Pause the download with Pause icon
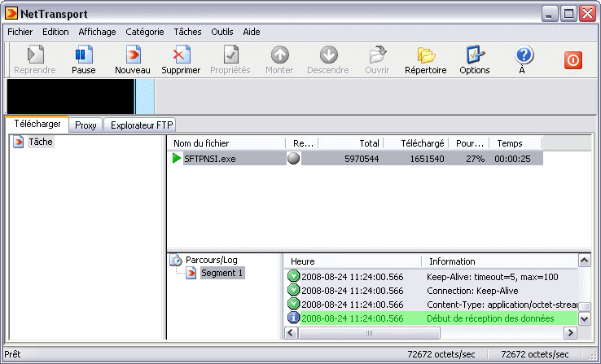This screenshot has width=601, height=364. pyautogui.click(x=84, y=55)
